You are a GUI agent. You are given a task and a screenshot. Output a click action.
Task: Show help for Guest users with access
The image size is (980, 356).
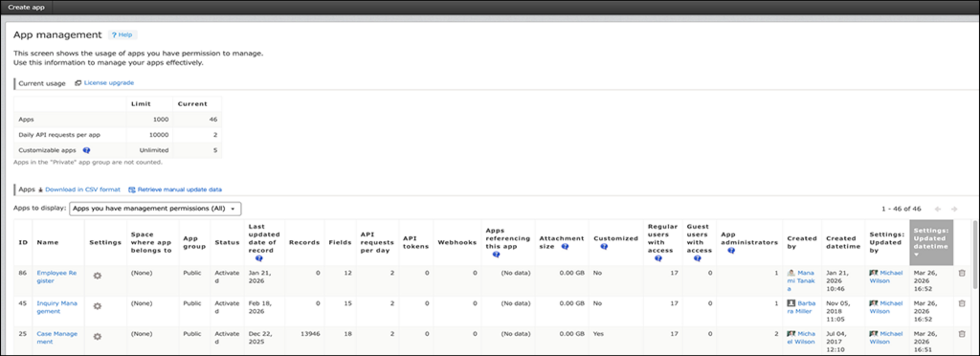697,257
